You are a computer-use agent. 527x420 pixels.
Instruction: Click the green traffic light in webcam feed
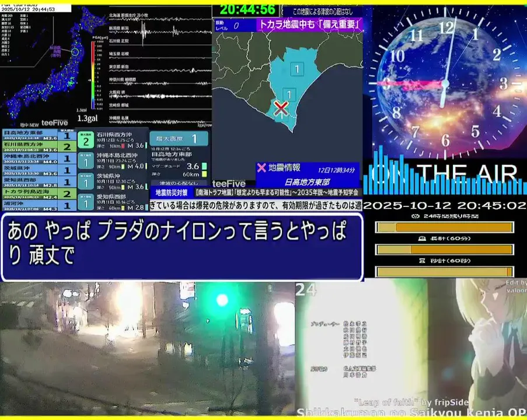(222, 300)
